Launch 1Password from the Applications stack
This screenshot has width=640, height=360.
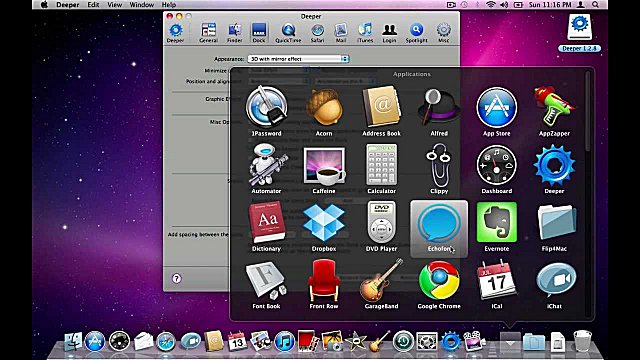(x=266, y=111)
